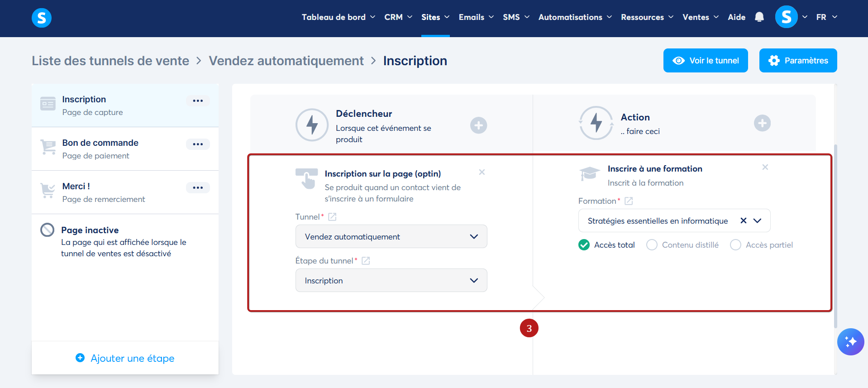
Task: Open the user avatar profile menu
Action: 787,17
